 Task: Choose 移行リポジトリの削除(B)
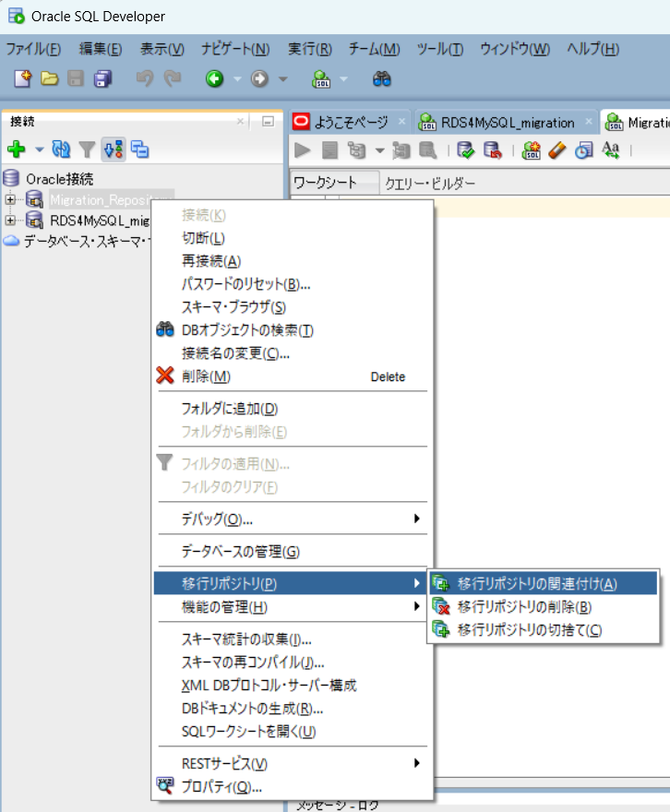click(544, 606)
